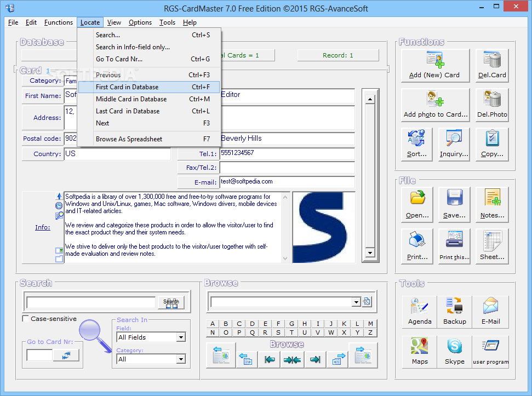The width and height of the screenshot is (532, 396).
Task: Choose Search in Info-field only
Action: [149, 47]
